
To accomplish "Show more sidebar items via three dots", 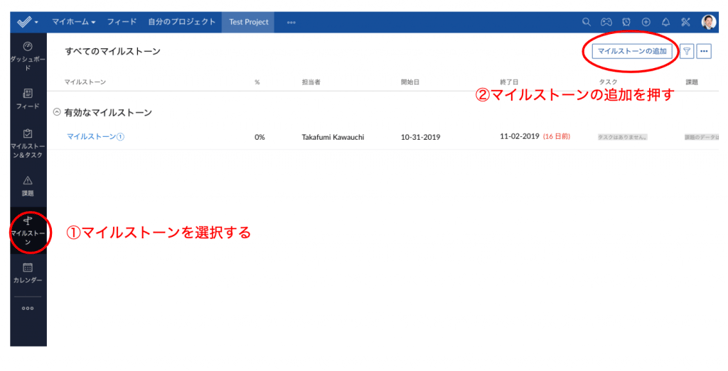I will [x=28, y=308].
